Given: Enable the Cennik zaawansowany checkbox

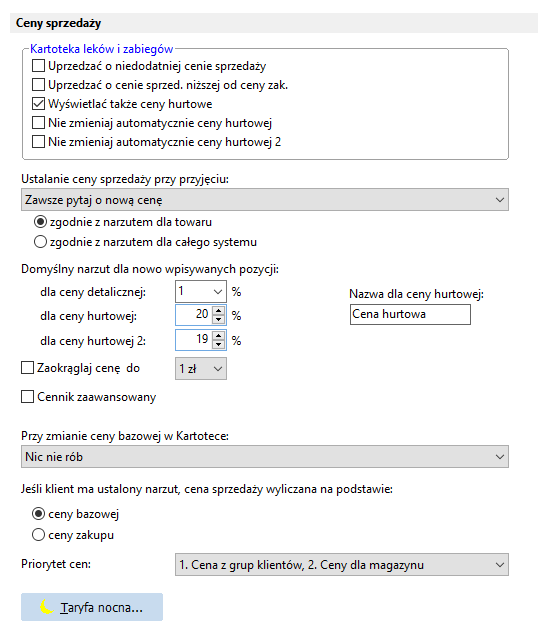Looking at the screenshot, I should (27, 397).
